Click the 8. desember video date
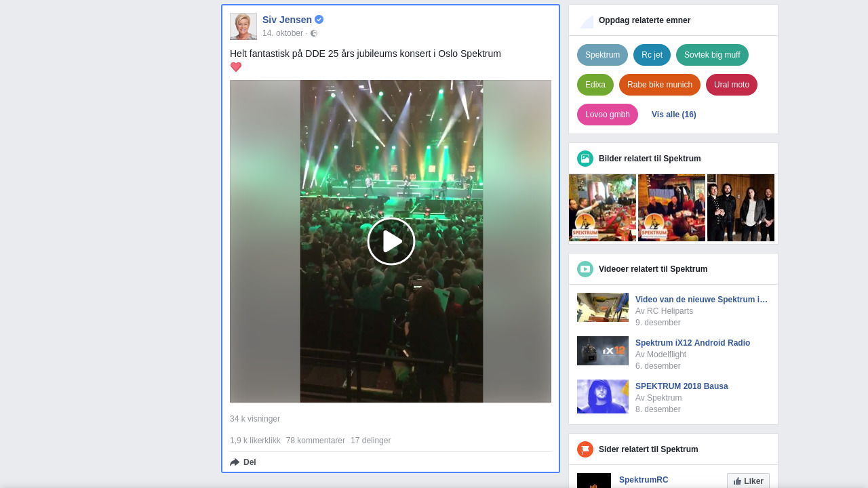This screenshot has width=868, height=488. coord(658,409)
